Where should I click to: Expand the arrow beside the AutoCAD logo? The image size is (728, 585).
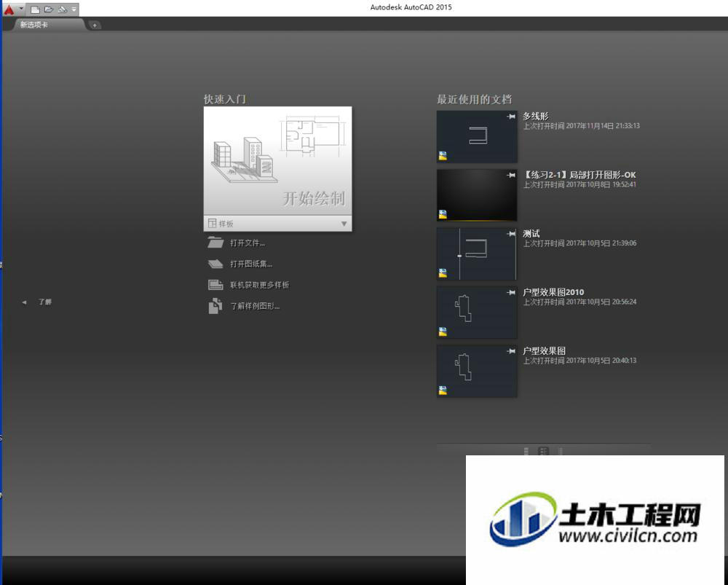(x=21, y=9)
